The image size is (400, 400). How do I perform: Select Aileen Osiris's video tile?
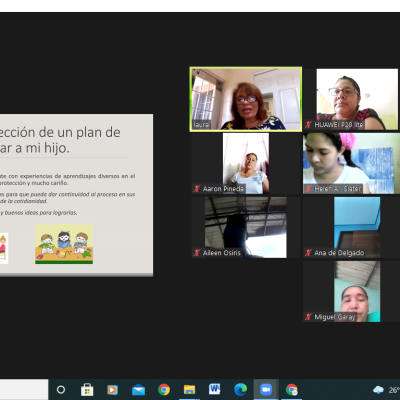pos(246,227)
